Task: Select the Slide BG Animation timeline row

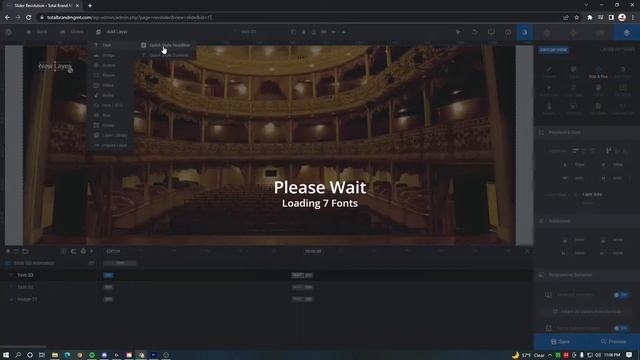Action: [x=49, y=263]
